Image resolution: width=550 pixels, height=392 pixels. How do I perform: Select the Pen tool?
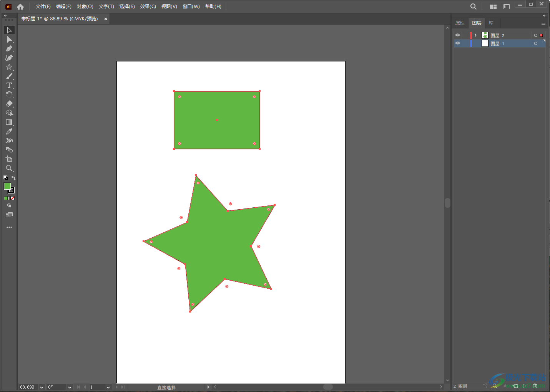(9, 48)
